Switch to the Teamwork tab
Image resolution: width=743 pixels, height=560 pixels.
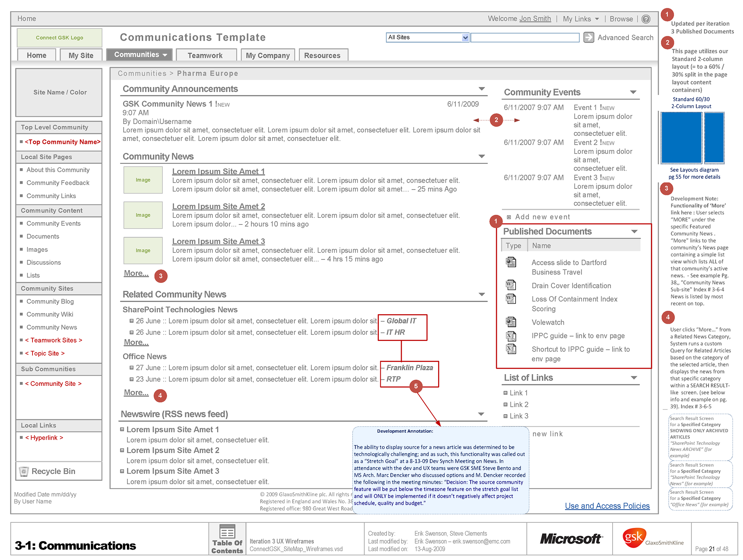pos(205,55)
